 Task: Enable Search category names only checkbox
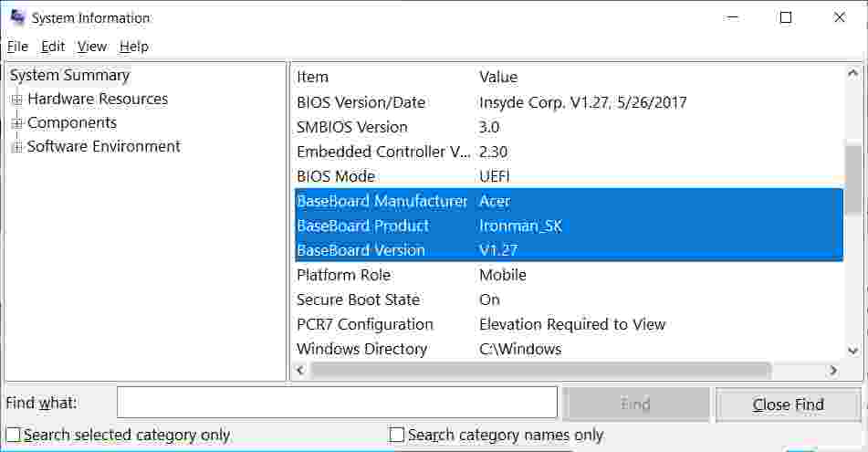397,435
